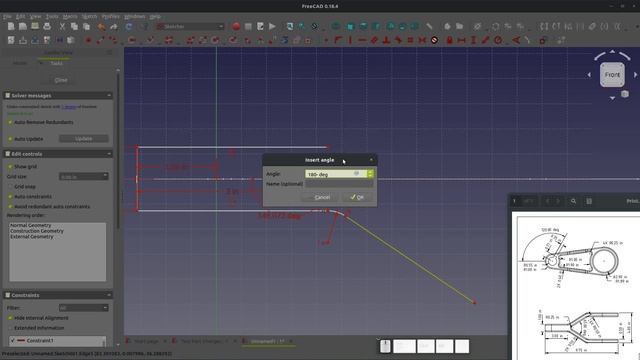Toggle Auto constraints checkbox
This screenshot has width=640, height=360.
(10, 196)
